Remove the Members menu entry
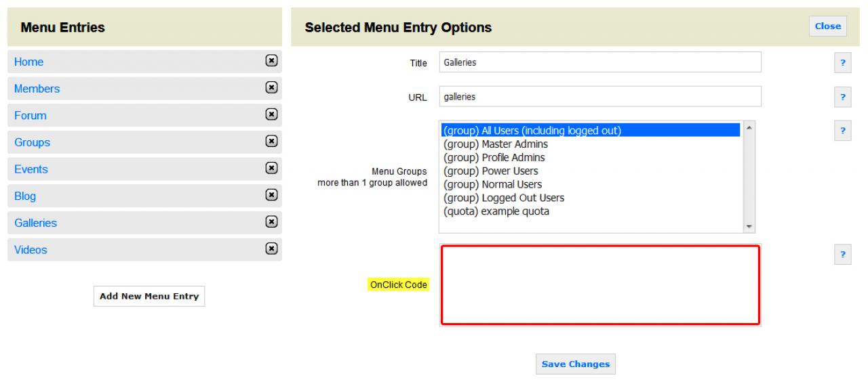The width and height of the screenshot is (868, 382). [x=271, y=88]
